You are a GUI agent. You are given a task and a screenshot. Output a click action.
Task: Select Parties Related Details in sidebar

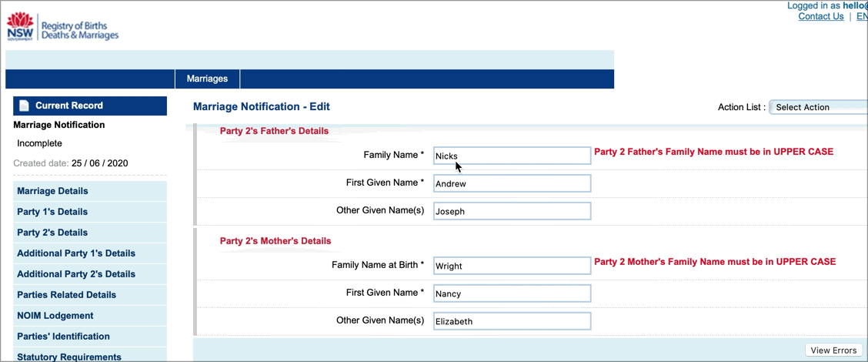coord(67,295)
